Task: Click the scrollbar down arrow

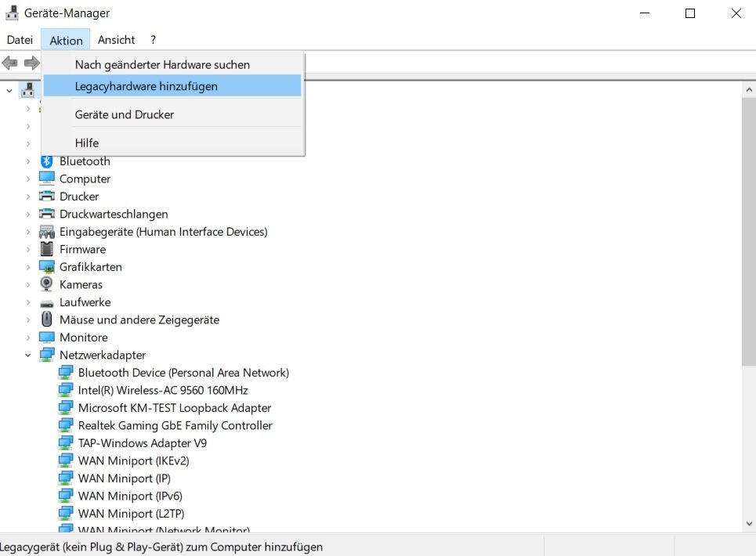Action: tap(749, 523)
